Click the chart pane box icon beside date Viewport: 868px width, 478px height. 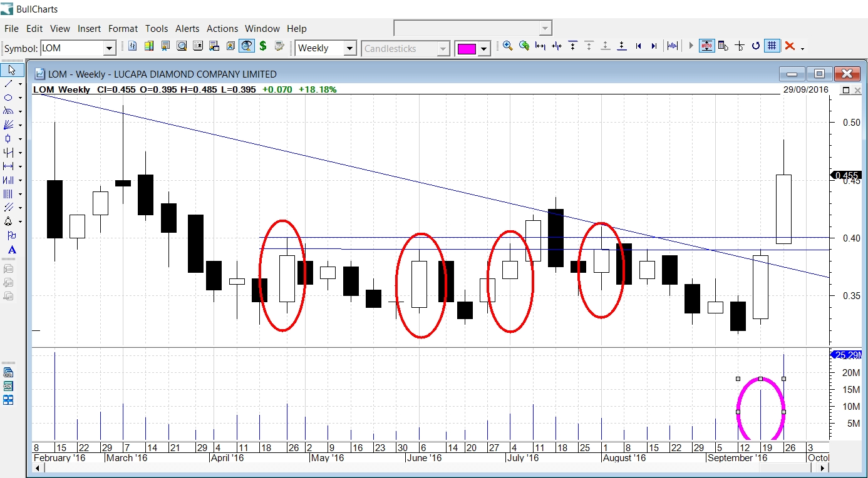pos(845,90)
